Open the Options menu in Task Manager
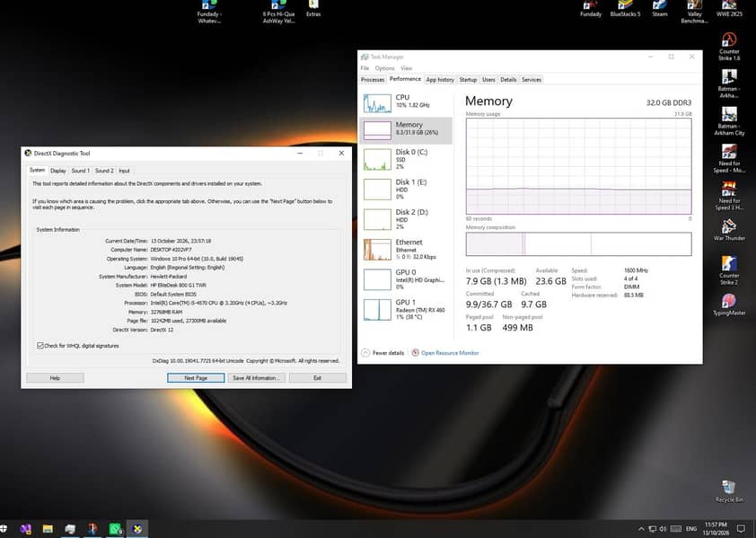The height and width of the screenshot is (538, 756). coord(385,68)
